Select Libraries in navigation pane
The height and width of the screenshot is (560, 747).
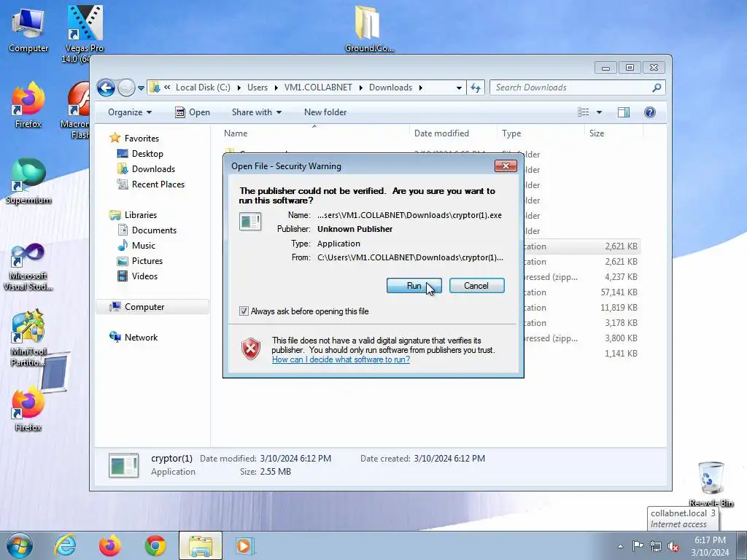141,215
